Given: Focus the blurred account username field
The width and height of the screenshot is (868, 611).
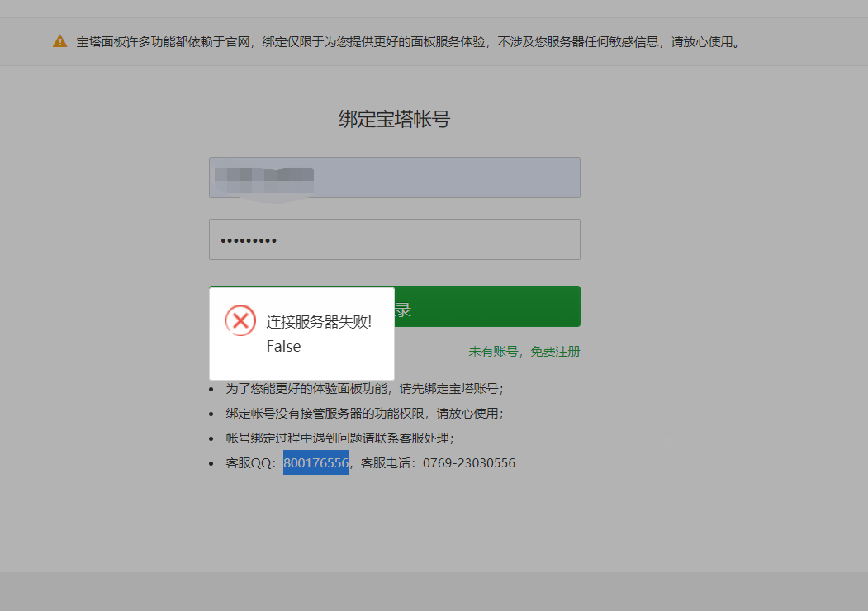Looking at the screenshot, I should tap(395, 178).
